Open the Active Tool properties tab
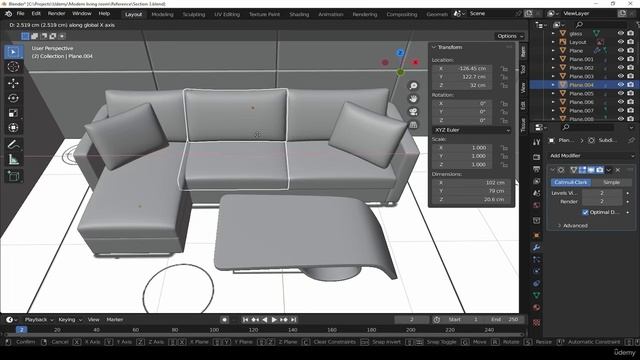This screenshot has height=360, width=640. click(x=537, y=142)
